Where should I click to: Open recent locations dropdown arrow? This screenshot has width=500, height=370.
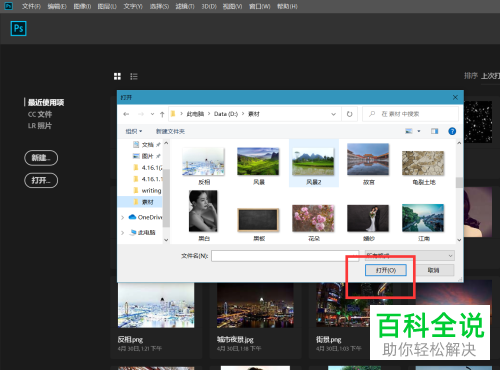click(x=152, y=114)
